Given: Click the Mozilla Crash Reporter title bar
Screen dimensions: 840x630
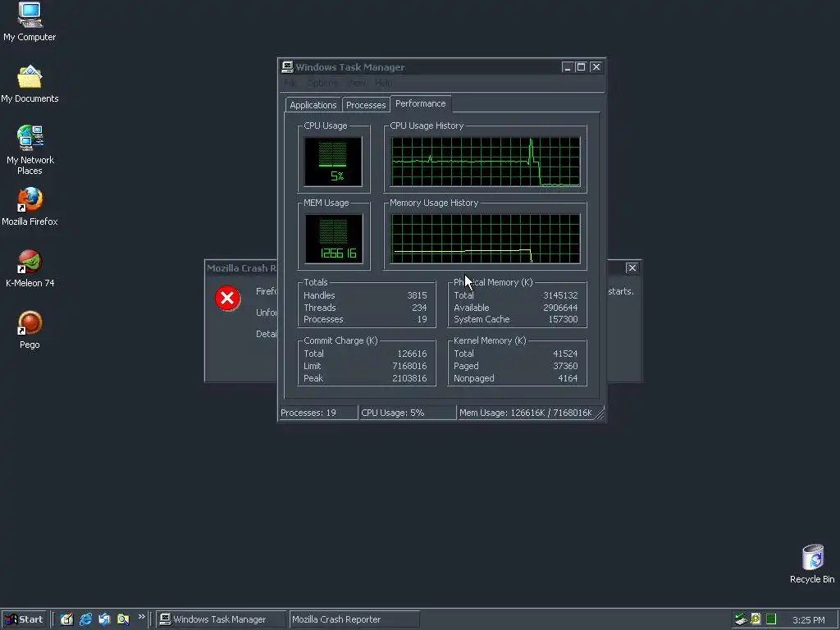Looking at the screenshot, I should [241, 268].
